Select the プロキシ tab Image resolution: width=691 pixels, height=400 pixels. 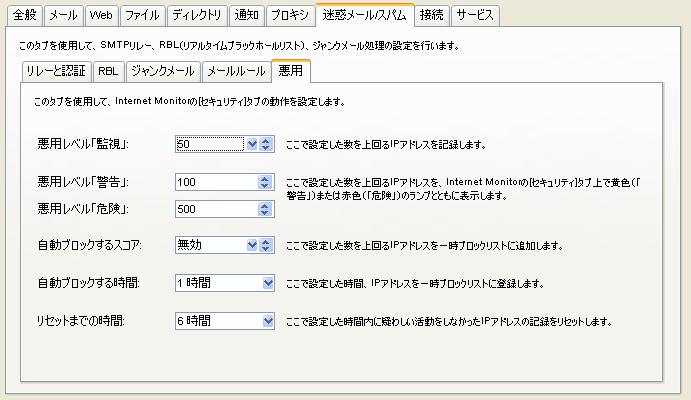point(290,15)
